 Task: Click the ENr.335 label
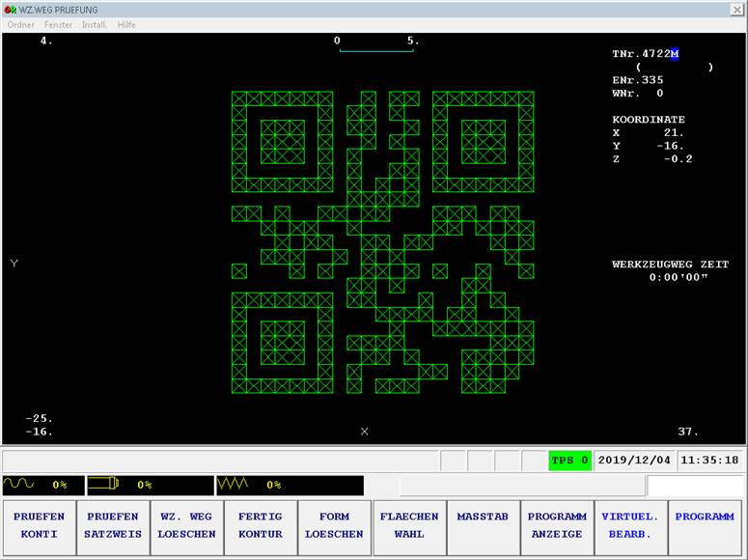pos(638,80)
